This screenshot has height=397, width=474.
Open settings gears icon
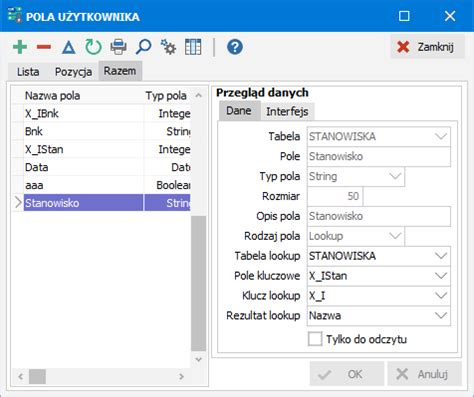pos(168,47)
